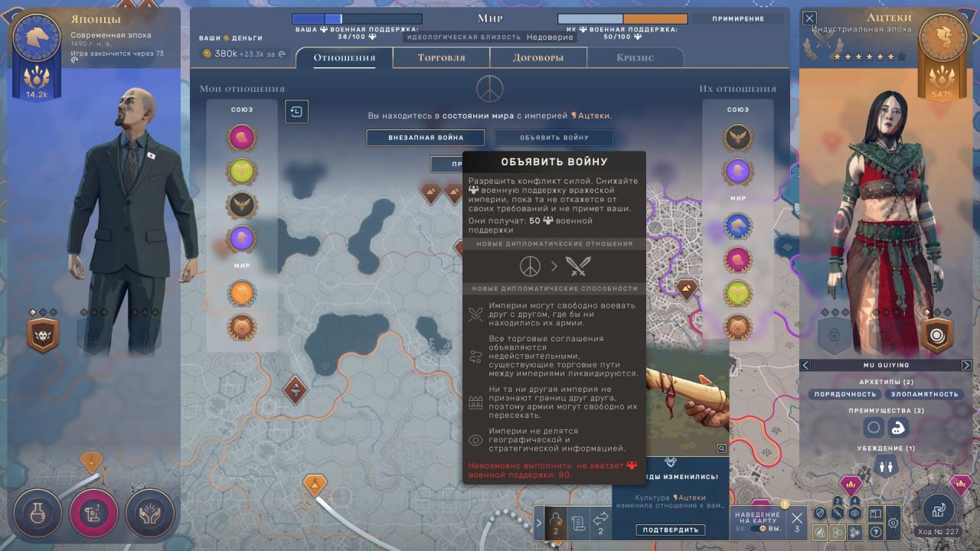Click your war support bar
Viewport: 980px width, 551px height.
(x=357, y=19)
